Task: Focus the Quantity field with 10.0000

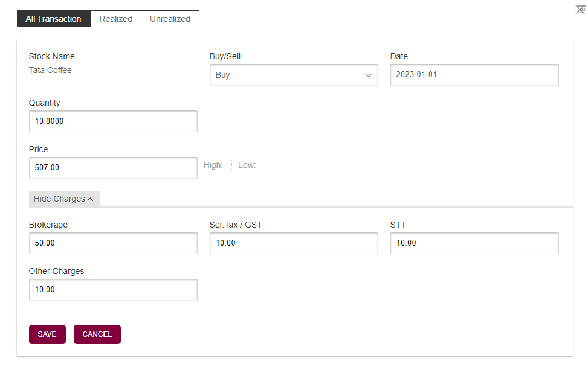Action: pos(113,121)
